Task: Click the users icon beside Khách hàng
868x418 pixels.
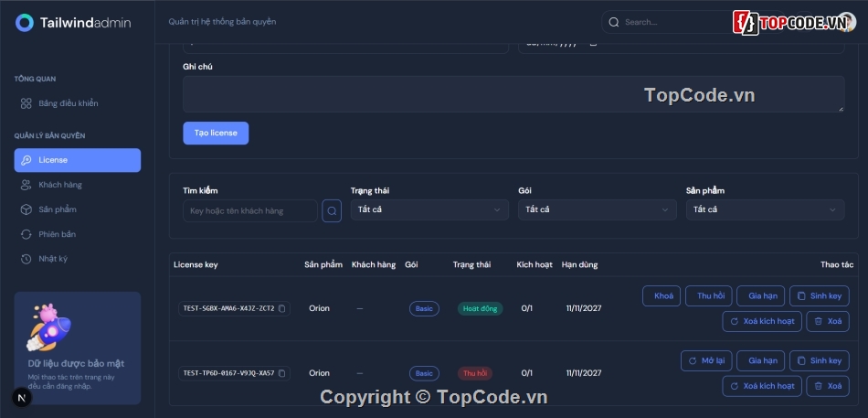Action: [26, 185]
